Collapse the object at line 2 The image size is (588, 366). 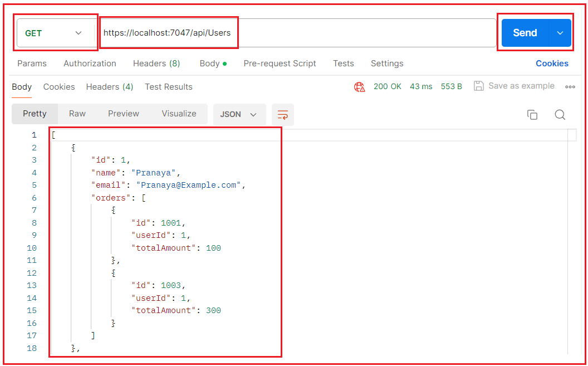click(x=73, y=148)
